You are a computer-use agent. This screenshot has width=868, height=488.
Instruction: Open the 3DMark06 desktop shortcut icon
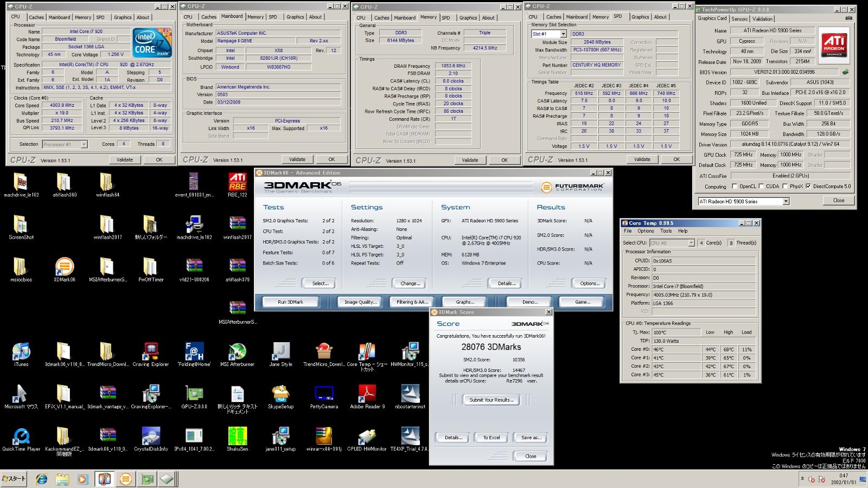[x=64, y=267]
